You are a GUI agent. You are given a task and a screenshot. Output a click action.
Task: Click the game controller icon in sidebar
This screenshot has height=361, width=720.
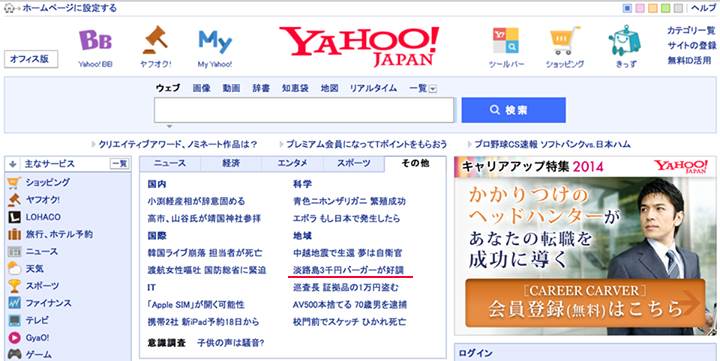point(14,355)
